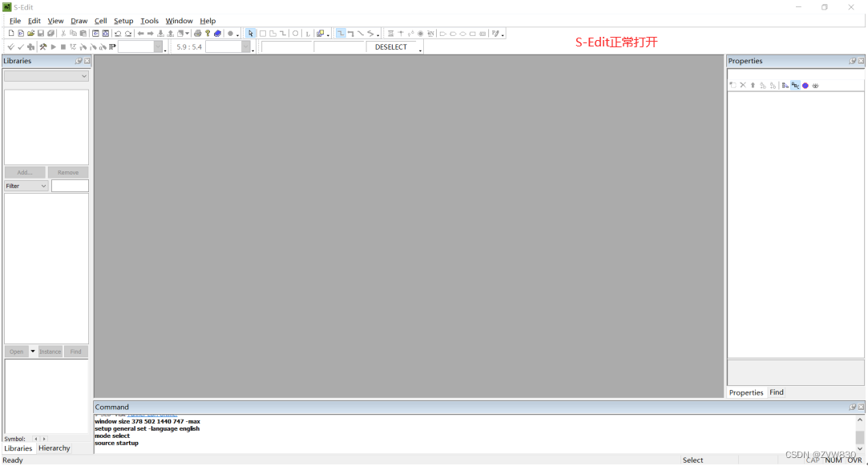The image size is (868, 466).
Task: Click the Start Simulation play icon
Action: [x=53, y=47]
